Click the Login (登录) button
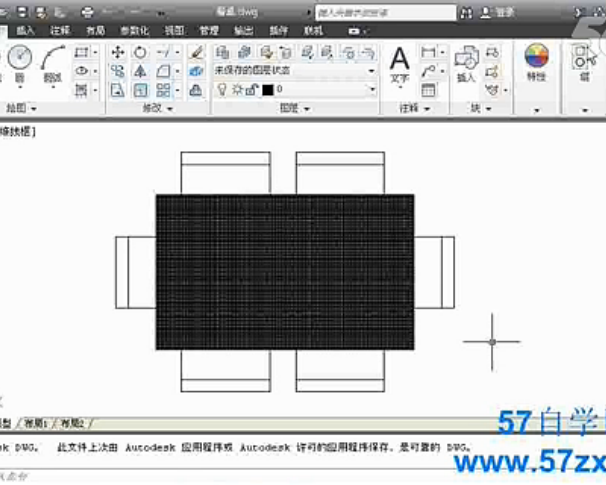606x485 pixels. coord(507,13)
